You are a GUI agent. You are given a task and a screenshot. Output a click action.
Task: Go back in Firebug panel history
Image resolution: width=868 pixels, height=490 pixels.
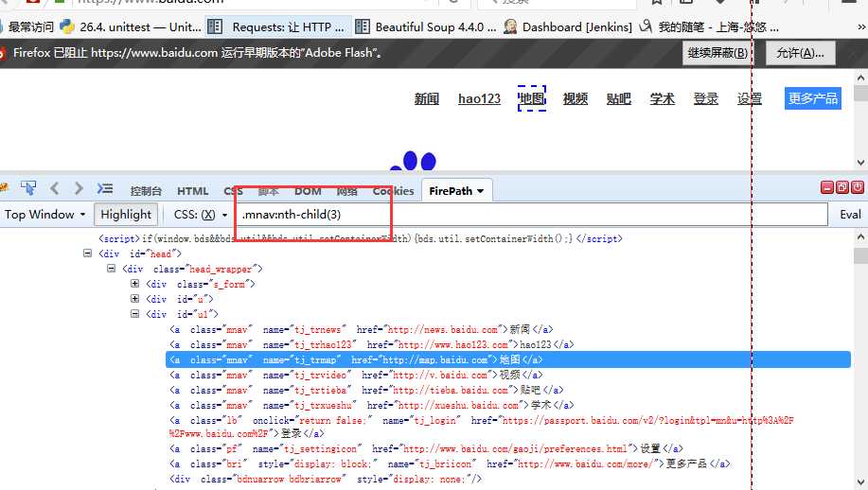pyautogui.click(x=54, y=188)
